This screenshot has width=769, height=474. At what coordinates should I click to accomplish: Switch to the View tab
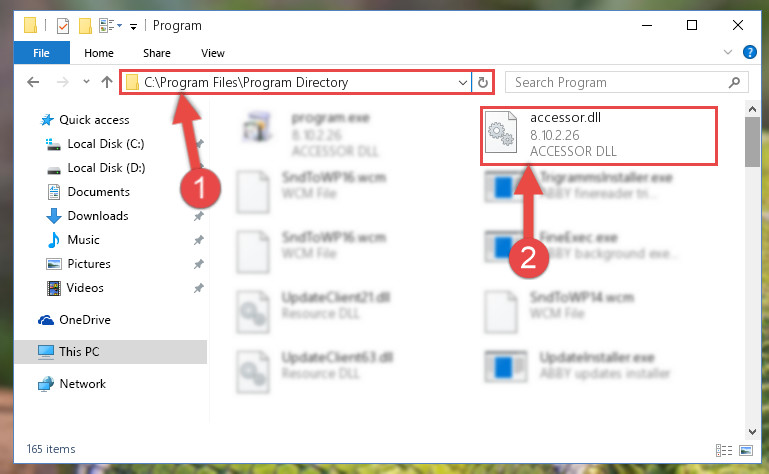pyautogui.click(x=213, y=53)
